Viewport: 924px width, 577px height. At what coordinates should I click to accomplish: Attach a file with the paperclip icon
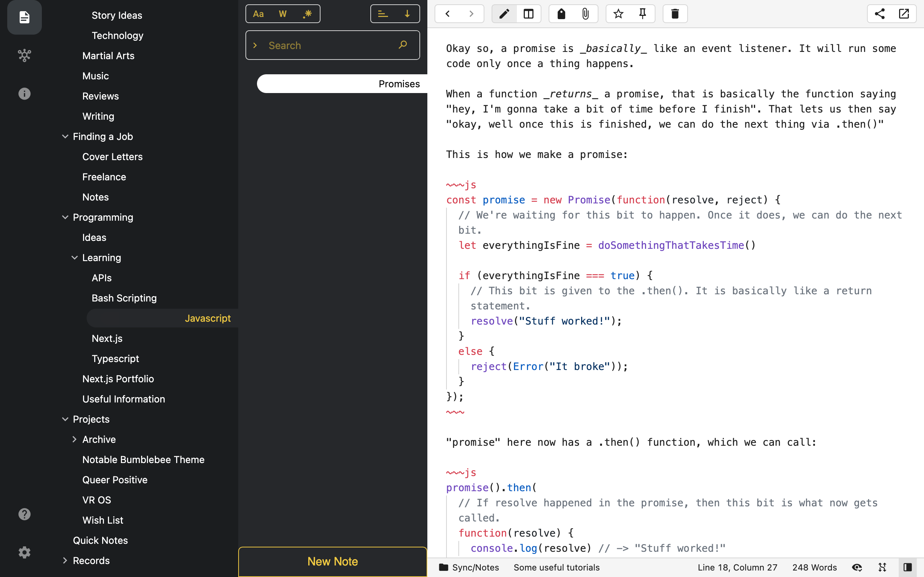[x=585, y=13]
